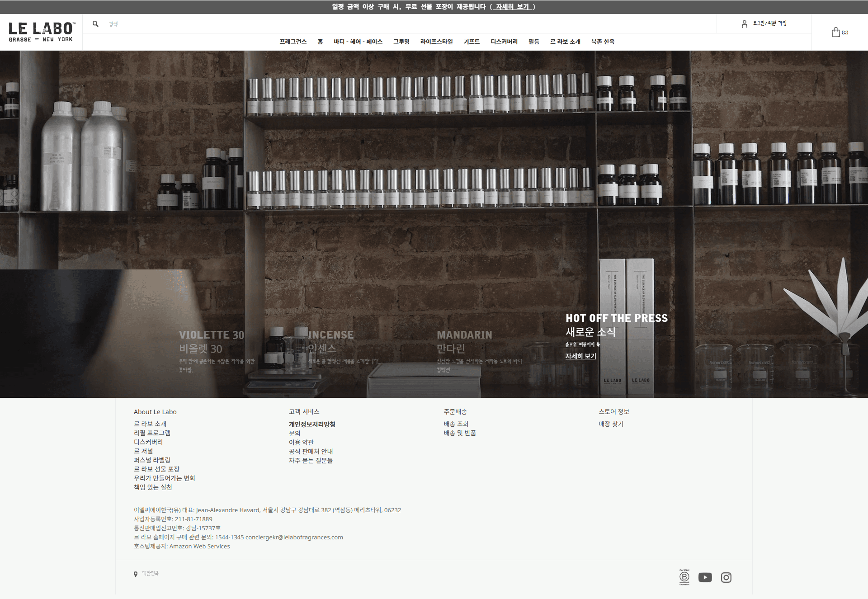
Task: Open the 홈 menu item
Action: click(320, 42)
